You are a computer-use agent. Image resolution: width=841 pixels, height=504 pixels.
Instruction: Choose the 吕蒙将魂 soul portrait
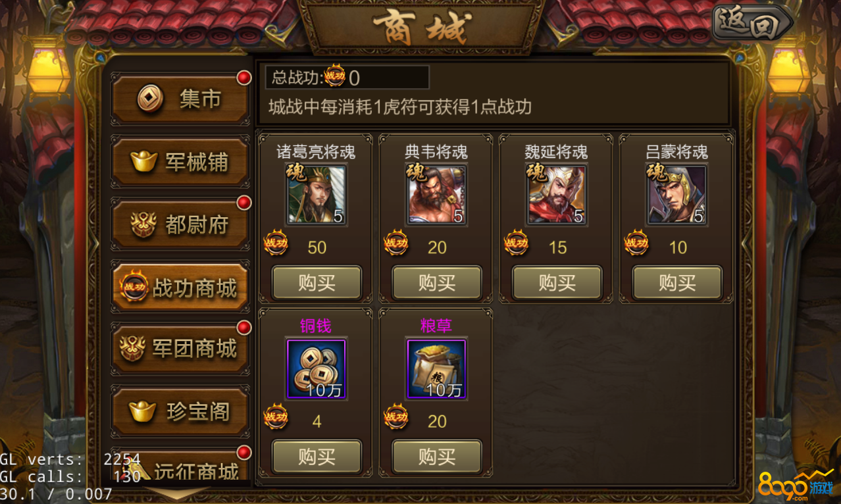tap(677, 195)
